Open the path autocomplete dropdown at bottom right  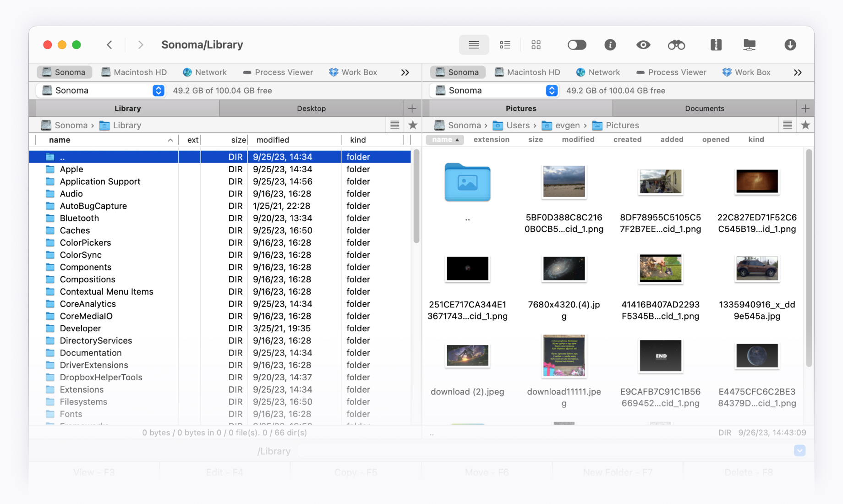(799, 451)
